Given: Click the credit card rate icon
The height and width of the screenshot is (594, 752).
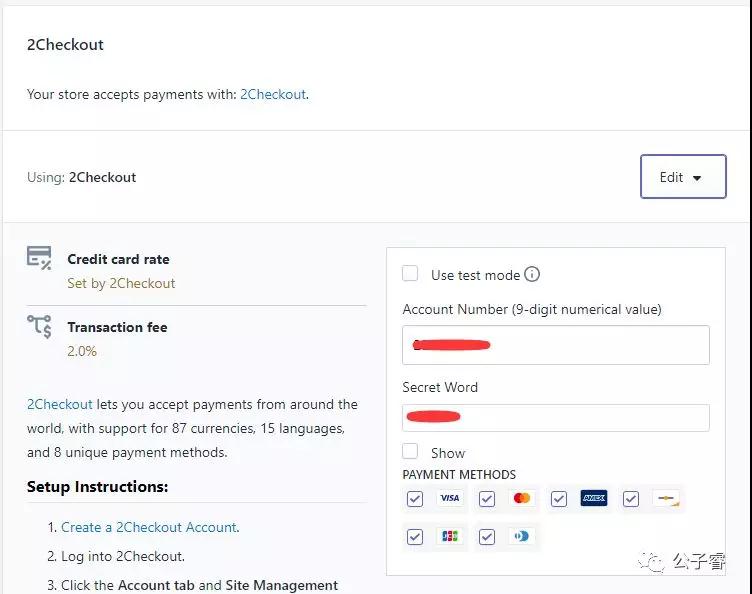Looking at the screenshot, I should coord(39,258).
